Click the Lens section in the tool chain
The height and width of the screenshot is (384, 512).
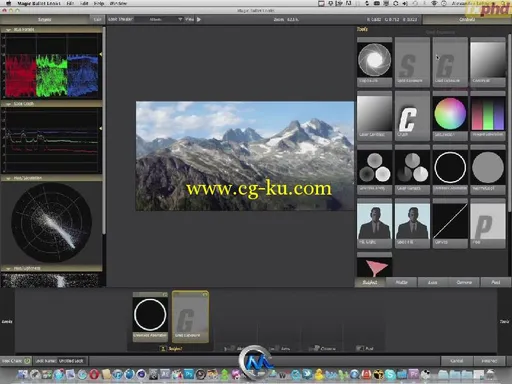(279, 349)
